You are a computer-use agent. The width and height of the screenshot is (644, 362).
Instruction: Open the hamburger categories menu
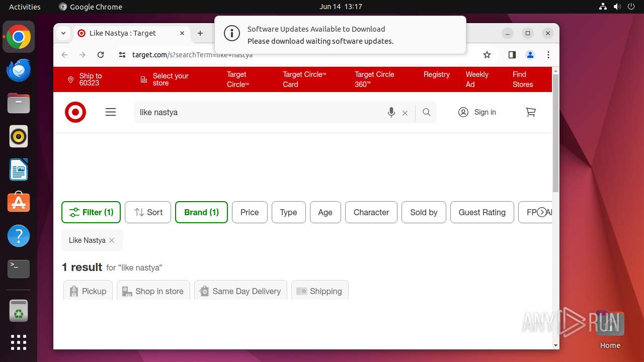point(111,112)
